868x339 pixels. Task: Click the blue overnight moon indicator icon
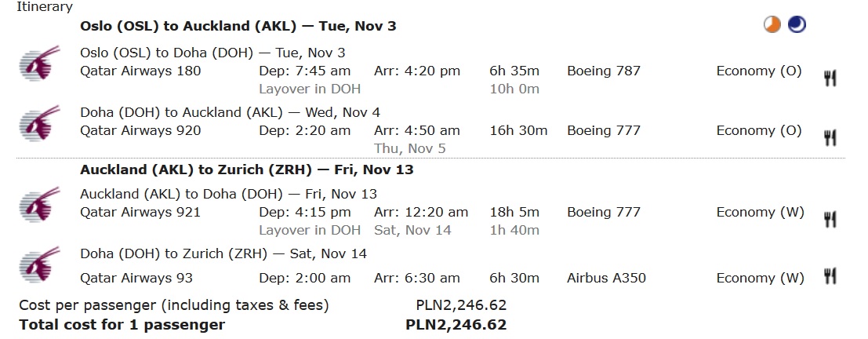coord(797,25)
